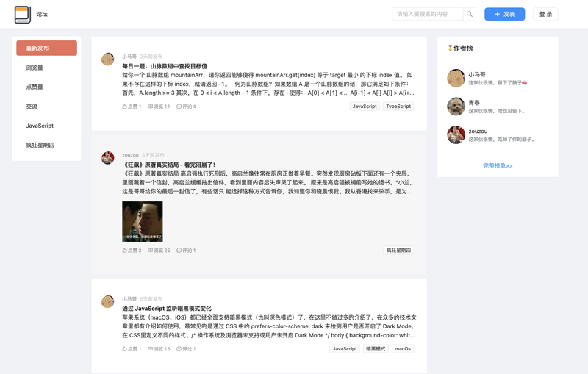Open 完整榜单>> full ranking link
This screenshot has height=374, width=588.
click(x=498, y=165)
